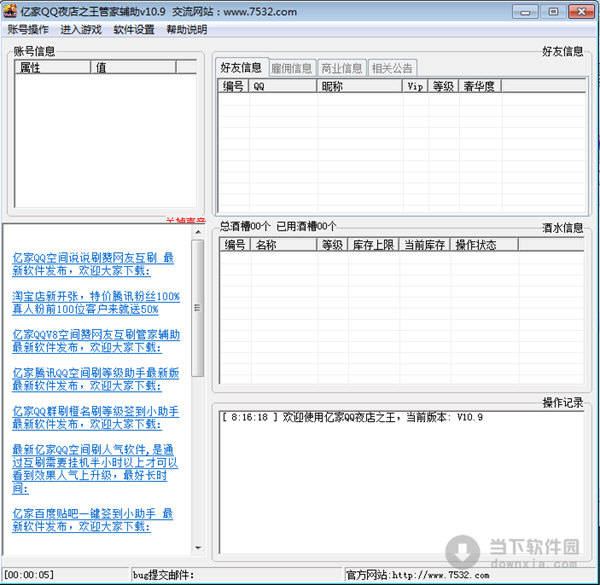Click the timer [00:00:05] in status bar
This screenshot has width=600, height=585.
click(x=29, y=575)
